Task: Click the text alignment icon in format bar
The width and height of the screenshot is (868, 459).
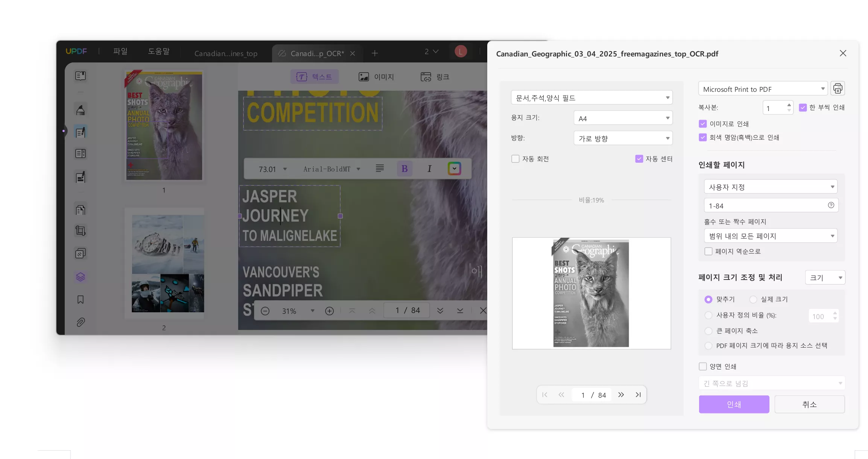Action: pos(380,169)
